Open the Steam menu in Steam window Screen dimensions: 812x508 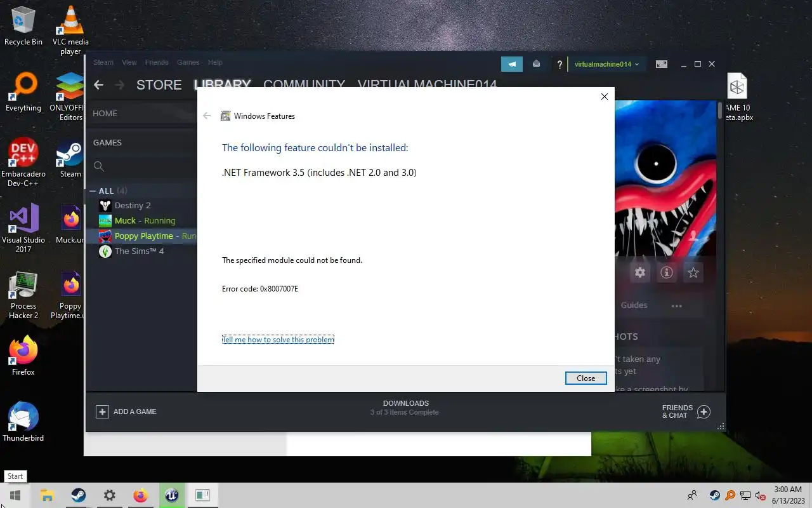click(x=103, y=62)
